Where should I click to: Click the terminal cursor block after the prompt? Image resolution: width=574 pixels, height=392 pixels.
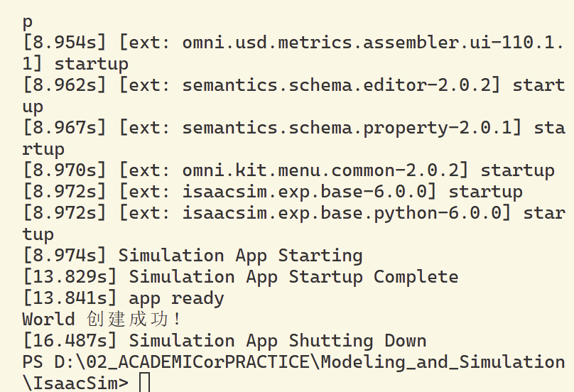click(x=145, y=383)
